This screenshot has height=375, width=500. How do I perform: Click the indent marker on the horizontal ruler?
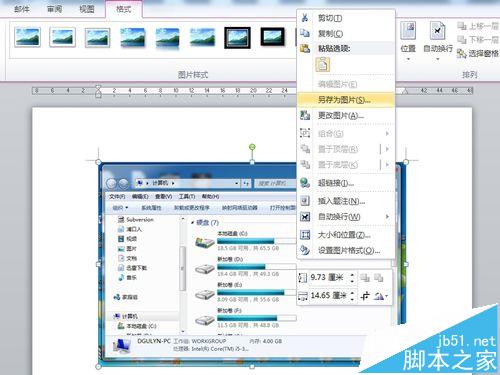click(x=98, y=91)
